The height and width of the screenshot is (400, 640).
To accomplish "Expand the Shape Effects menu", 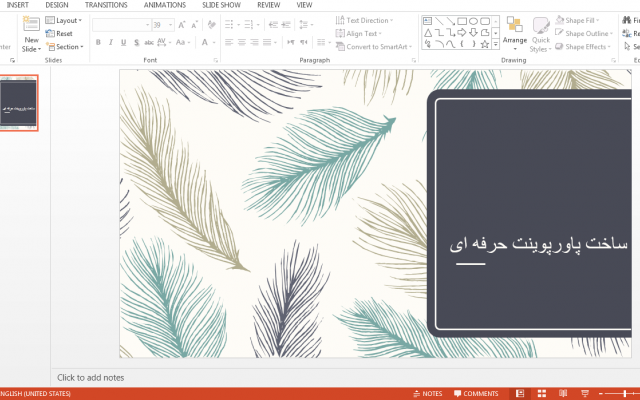I will pos(583,47).
